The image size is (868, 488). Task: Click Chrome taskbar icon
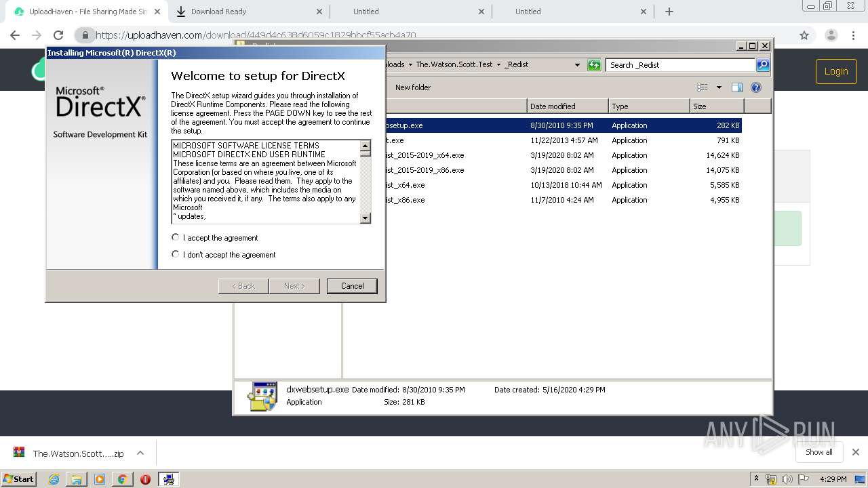(x=122, y=479)
